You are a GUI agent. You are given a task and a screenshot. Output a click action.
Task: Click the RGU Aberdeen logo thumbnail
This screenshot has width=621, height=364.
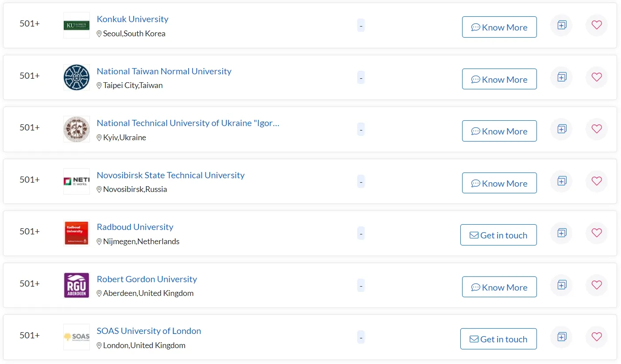77,285
